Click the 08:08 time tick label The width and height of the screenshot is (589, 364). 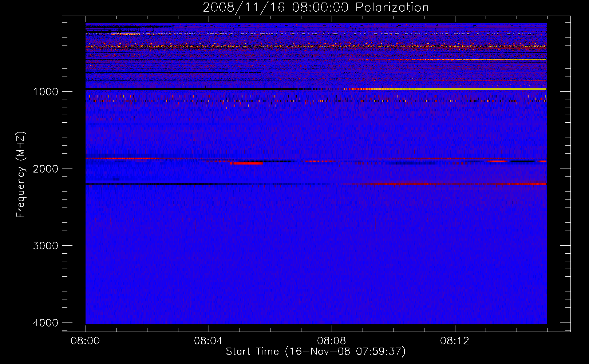331,341
